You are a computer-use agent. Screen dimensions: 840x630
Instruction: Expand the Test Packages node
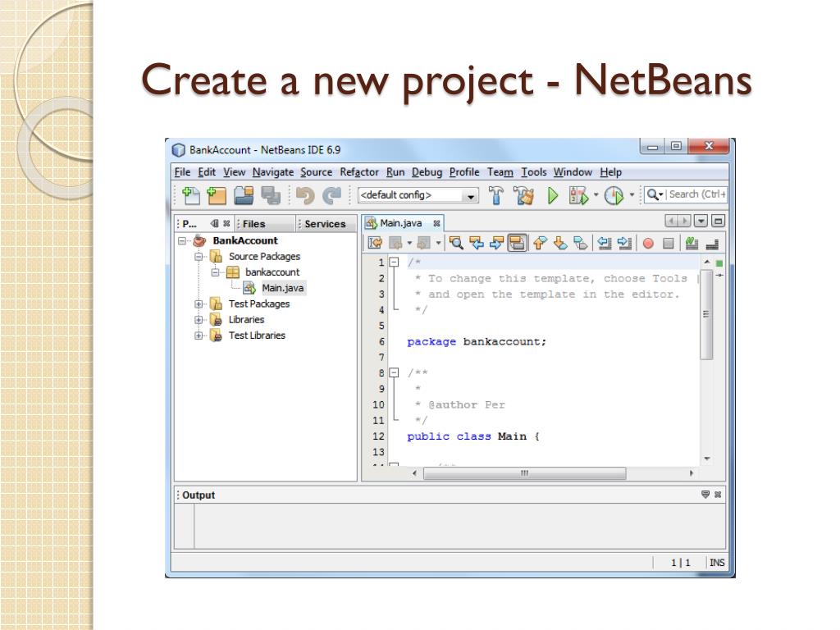click(199, 304)
